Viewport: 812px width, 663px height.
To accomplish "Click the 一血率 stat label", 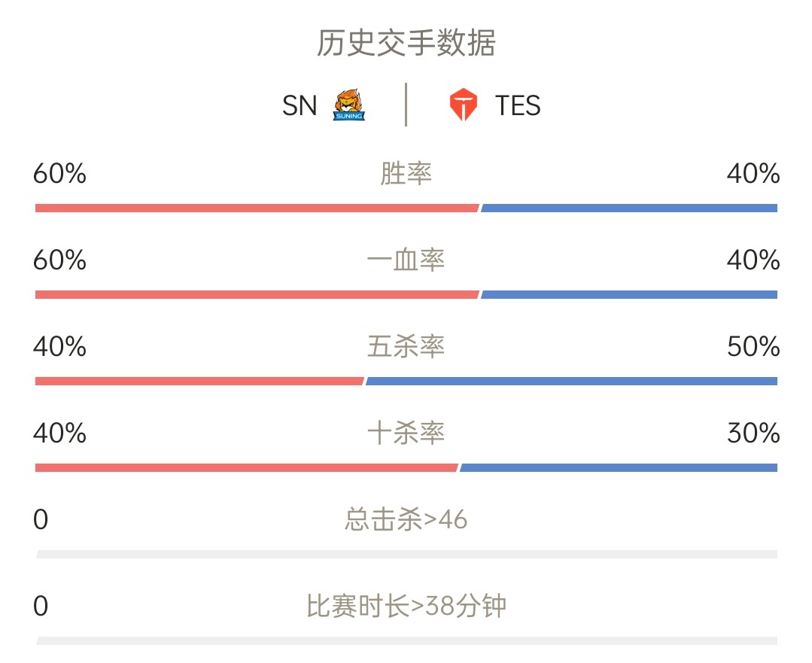I will pos(406,260).
